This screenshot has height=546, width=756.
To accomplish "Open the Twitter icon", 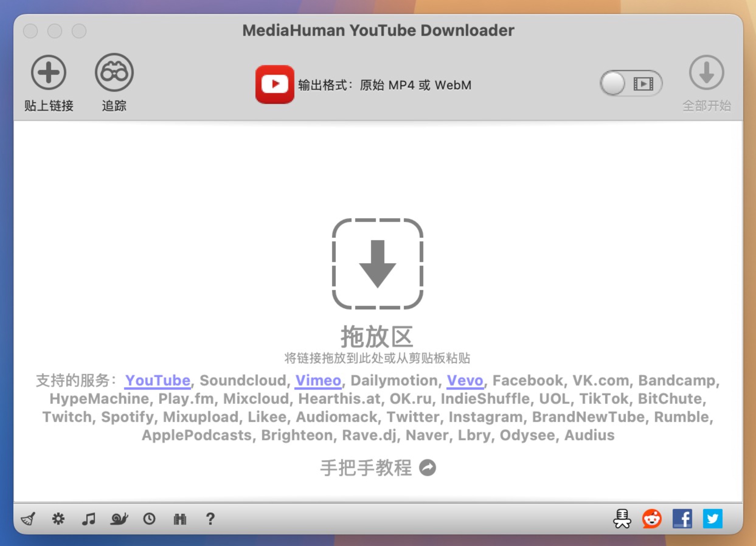I will [x=713, y=518].
